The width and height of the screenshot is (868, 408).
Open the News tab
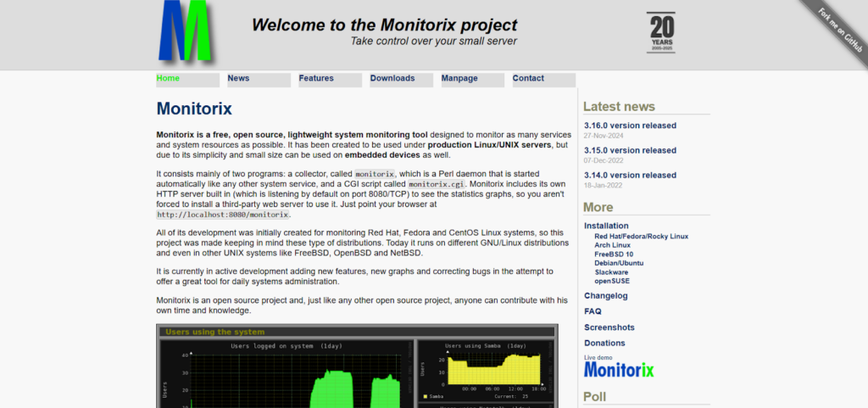click(259, 80)
